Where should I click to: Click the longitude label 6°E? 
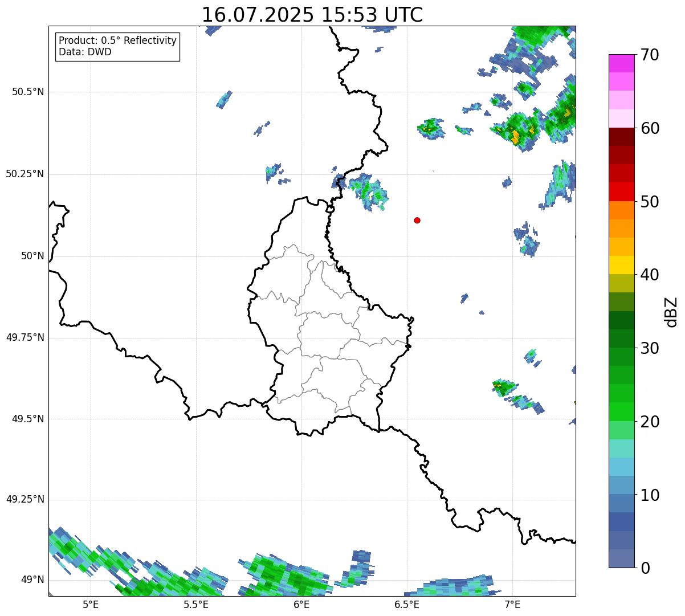[x=301, y=605]
